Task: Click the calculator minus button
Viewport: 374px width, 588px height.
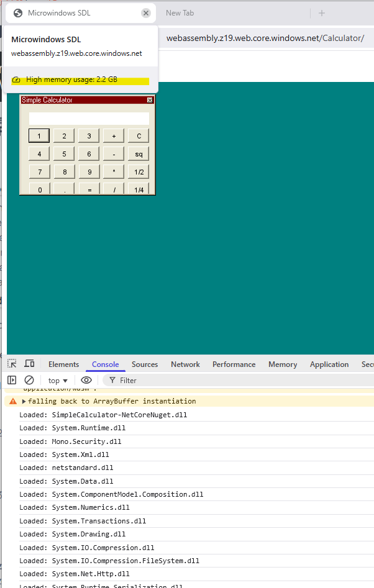Action: pyautogui.click(x=114, y=154)
